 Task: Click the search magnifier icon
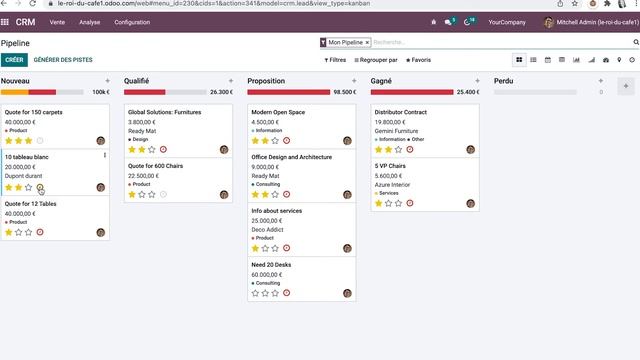636,42
